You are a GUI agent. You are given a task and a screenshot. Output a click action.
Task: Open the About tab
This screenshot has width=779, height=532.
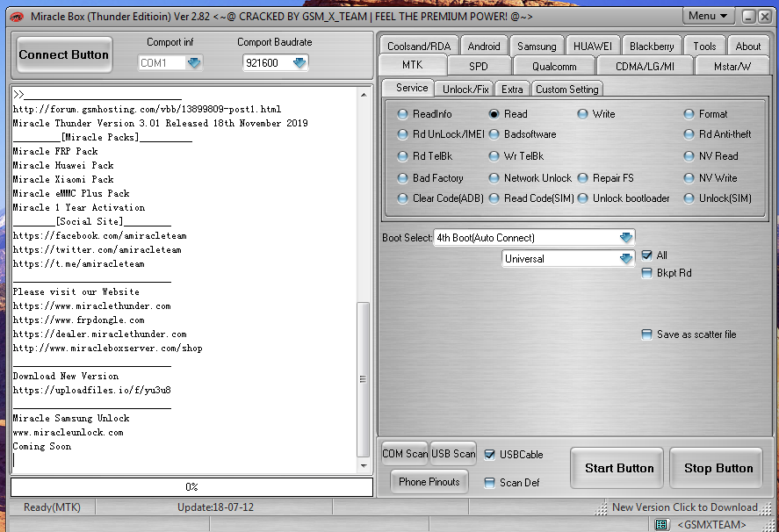747,47
